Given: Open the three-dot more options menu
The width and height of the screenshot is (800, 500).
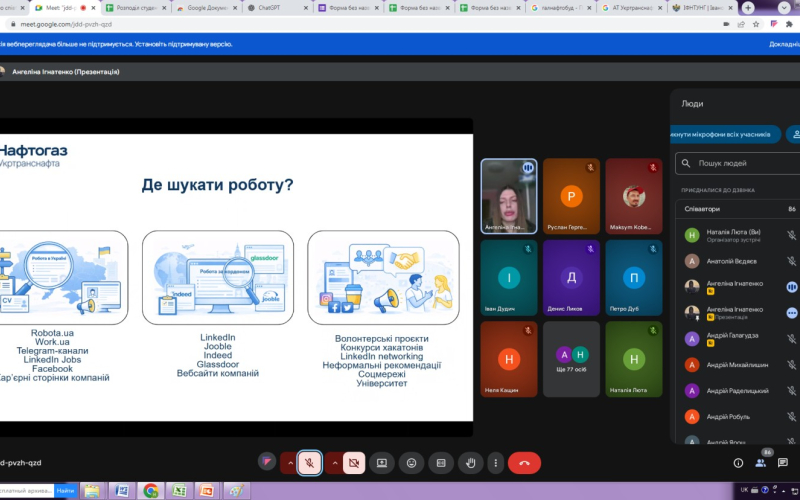Looking at the screenshot, I should (495, 463).
